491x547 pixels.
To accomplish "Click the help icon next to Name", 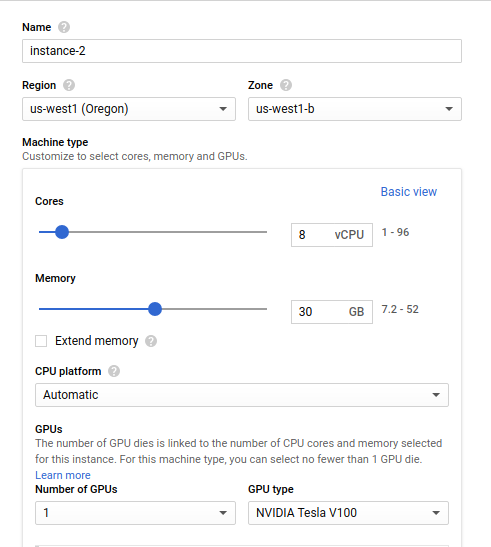I will click(64, 27).
